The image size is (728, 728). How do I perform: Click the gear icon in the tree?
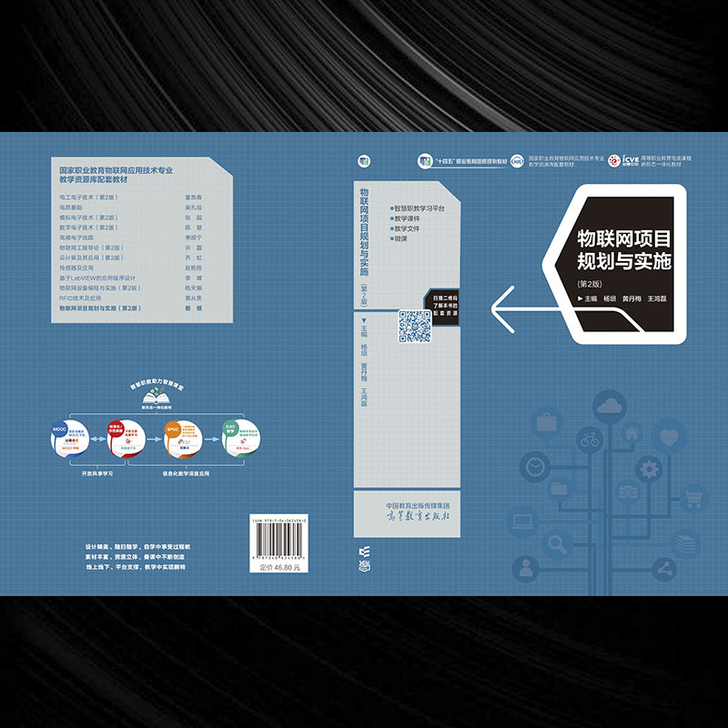[649, 470]
